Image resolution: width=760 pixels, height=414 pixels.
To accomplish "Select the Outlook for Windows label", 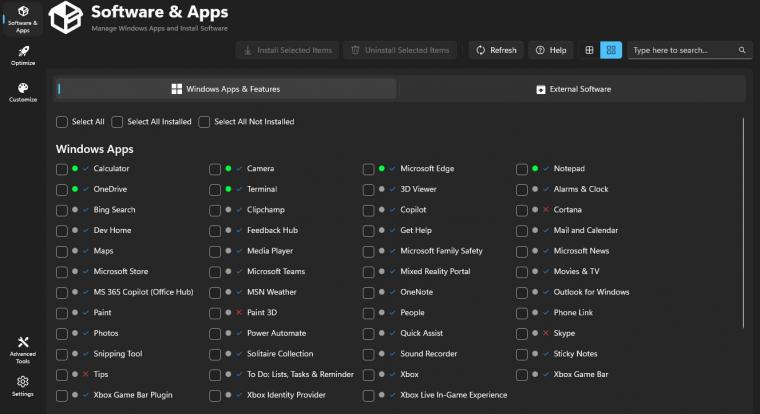I will tap(591, 292).
